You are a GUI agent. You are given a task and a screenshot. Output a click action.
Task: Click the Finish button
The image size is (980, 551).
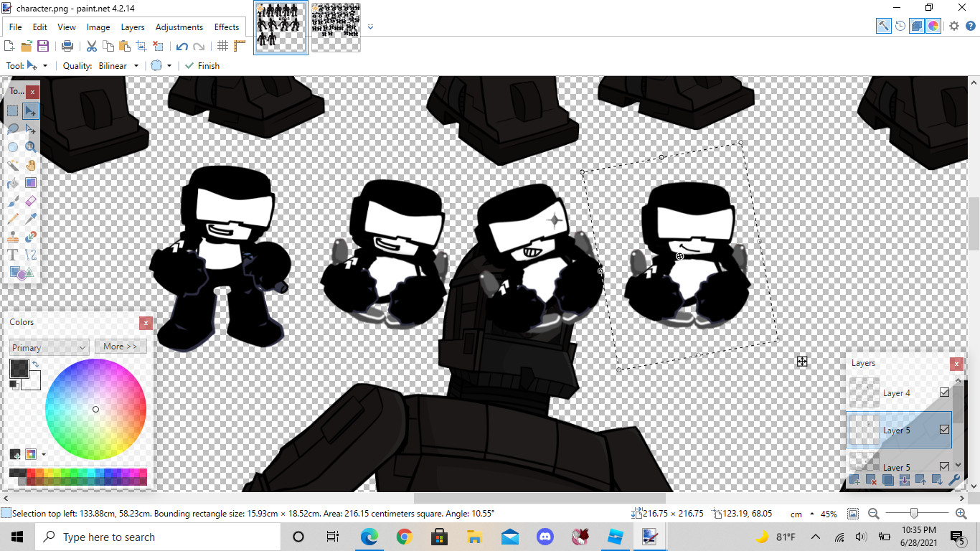[x=202, y=66]
